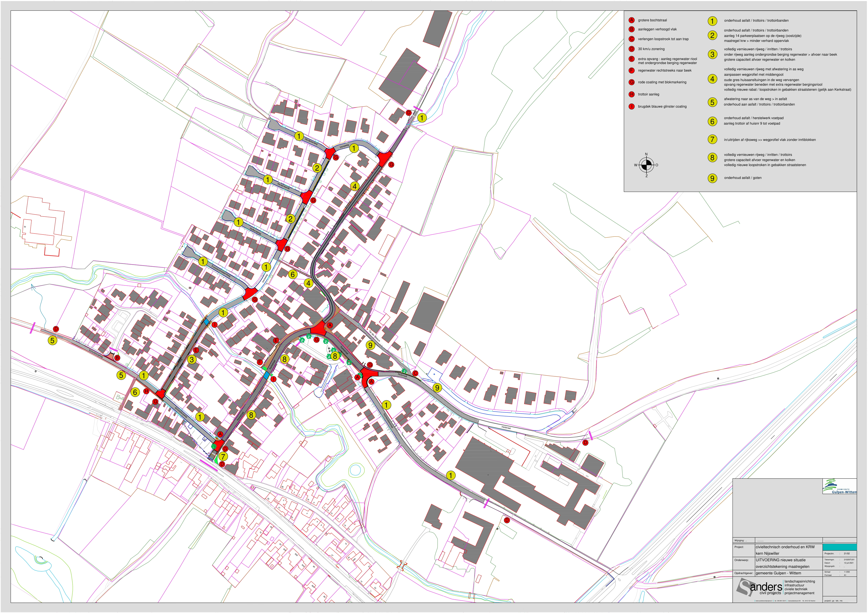The image size is (868, 613).
Task: Select the legend's yellow number 3 circle
Action: click(x=712, y=54)
